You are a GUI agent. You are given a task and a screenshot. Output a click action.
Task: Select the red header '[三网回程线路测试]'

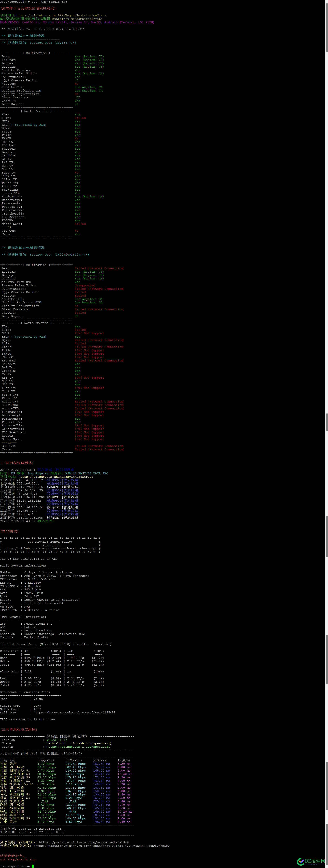tap(17, 463)
